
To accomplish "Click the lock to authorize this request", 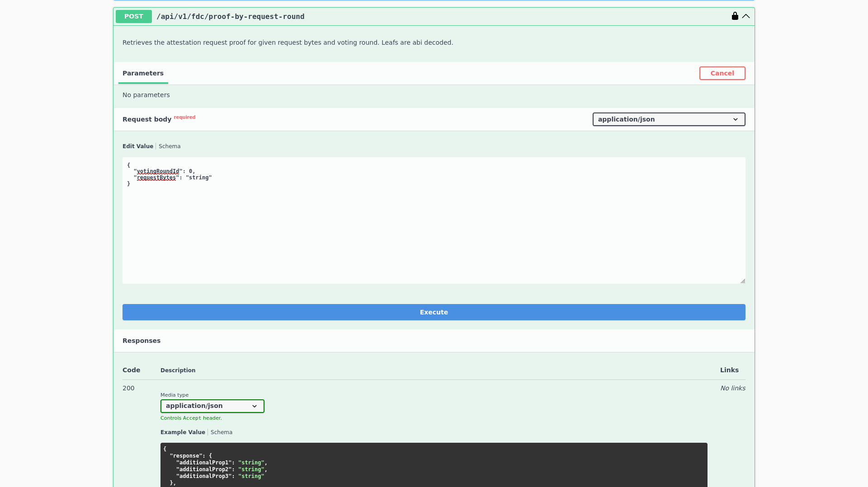I will (x=734, y=16).
